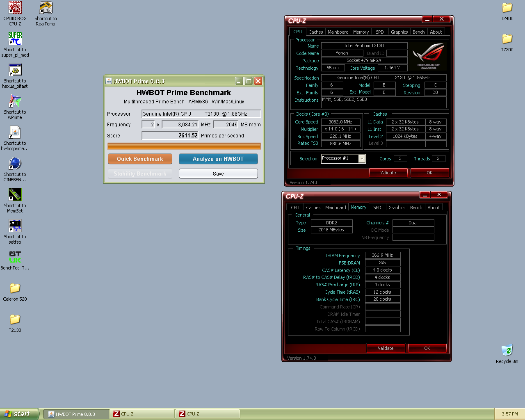
Task: Maximize the HWBOT Prime window
Action: [249, 81]
